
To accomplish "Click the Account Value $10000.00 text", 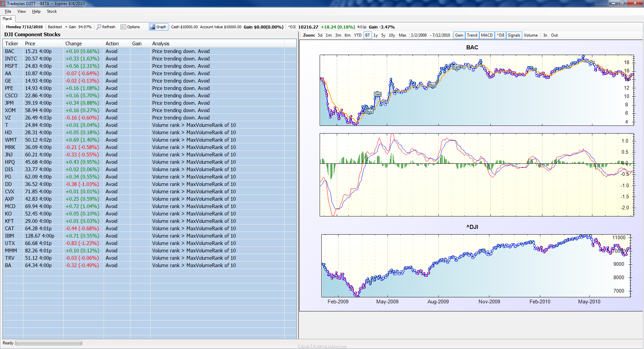I will (221, 27).
